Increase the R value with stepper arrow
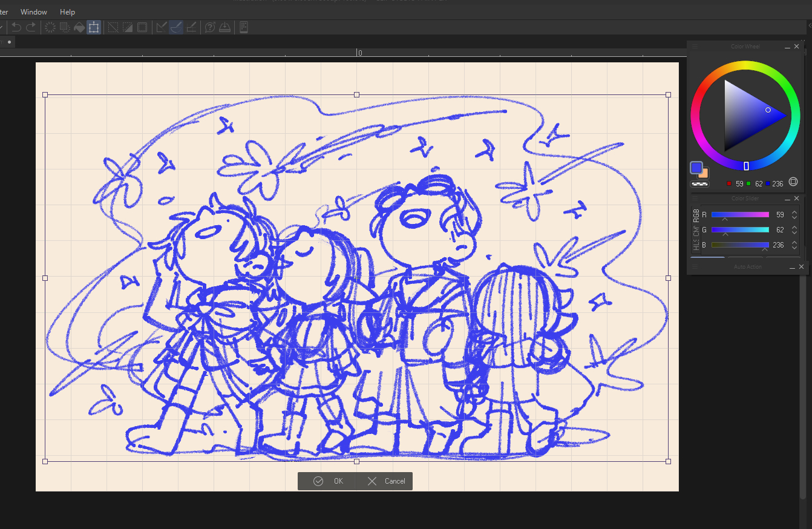 794,212
